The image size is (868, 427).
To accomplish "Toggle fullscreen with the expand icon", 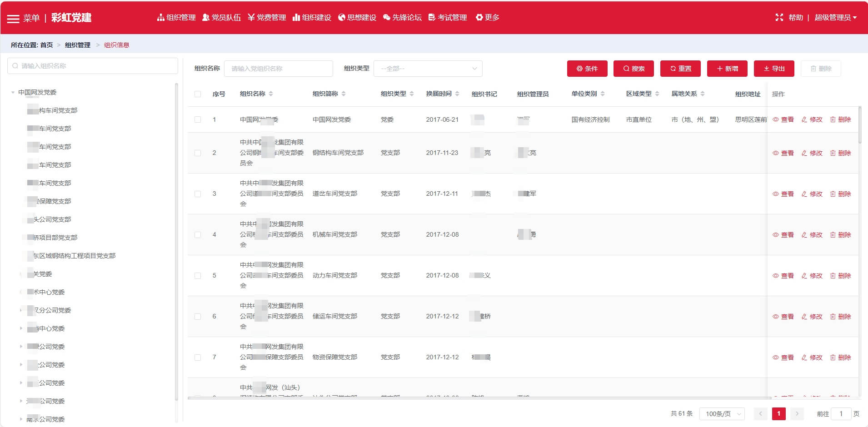I will [x=779, y=18].
